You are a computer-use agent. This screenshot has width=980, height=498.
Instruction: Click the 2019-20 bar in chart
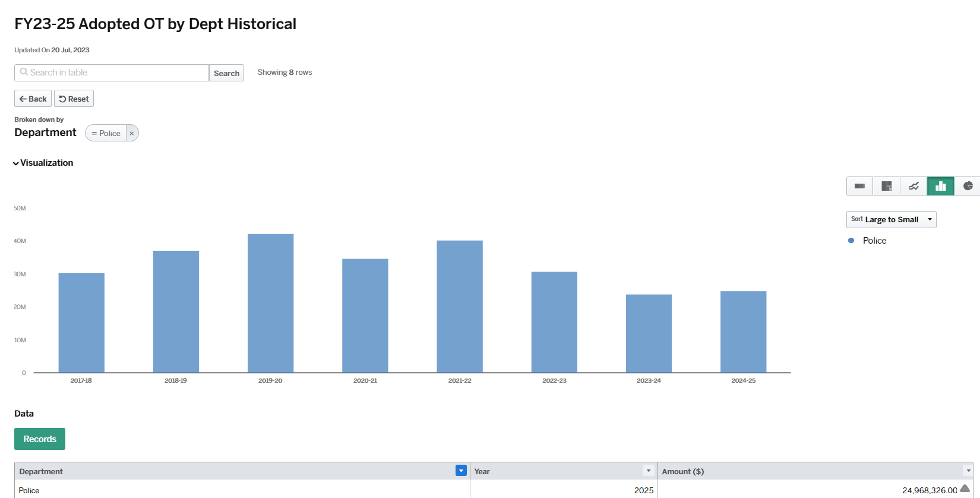pyautogui.click(x=270, y=303)
